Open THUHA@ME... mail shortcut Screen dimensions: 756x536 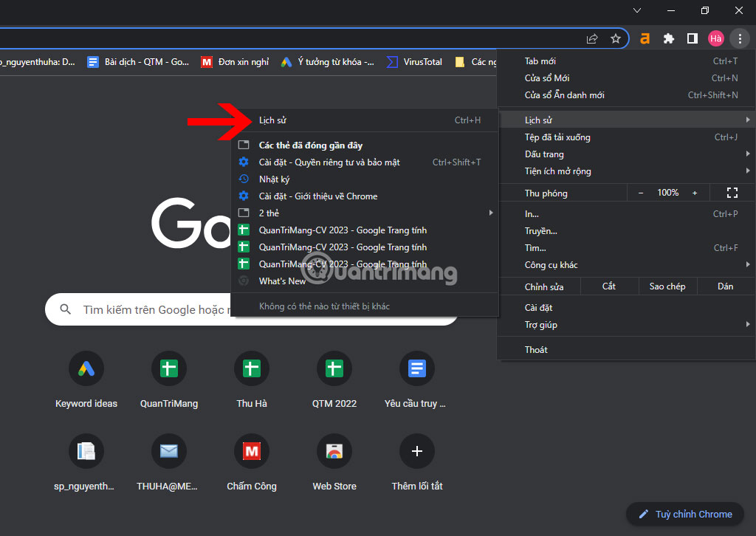(x=169, y=463)
